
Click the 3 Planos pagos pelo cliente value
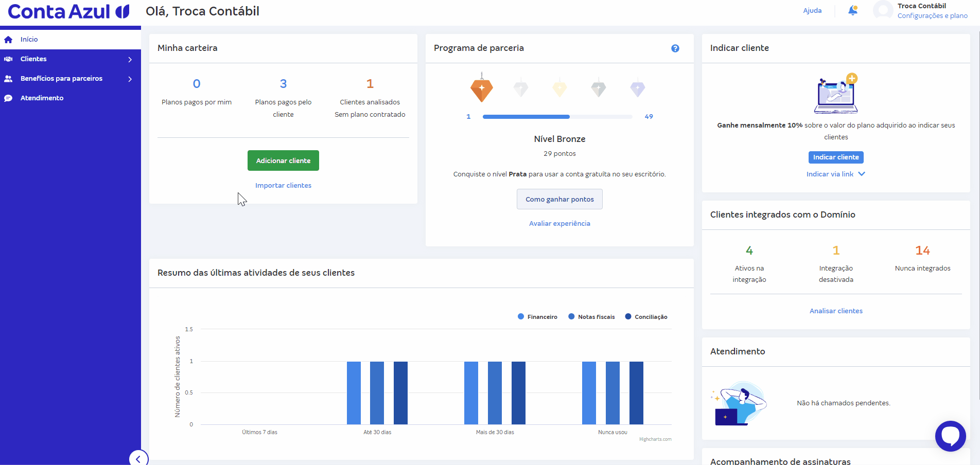click(283, 84)
